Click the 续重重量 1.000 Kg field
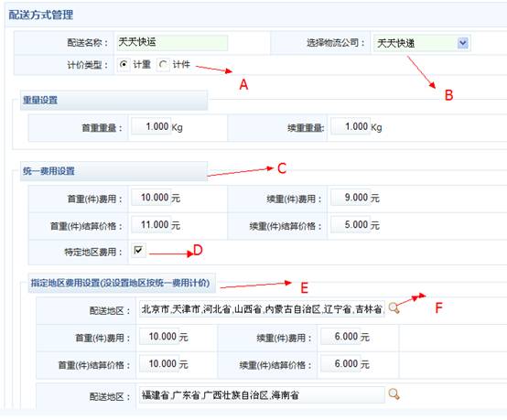The image size is (507, 420). (x=351, y=126)
